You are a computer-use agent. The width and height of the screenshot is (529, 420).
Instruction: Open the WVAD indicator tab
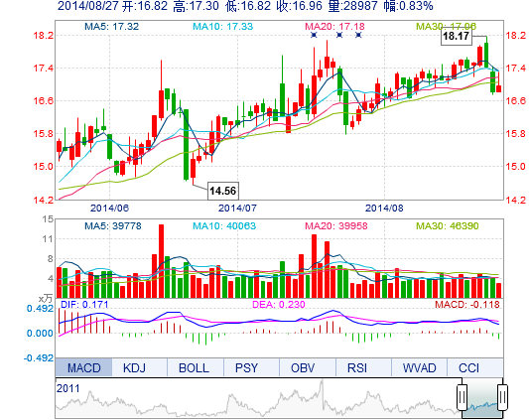click(x=420, y=367)
